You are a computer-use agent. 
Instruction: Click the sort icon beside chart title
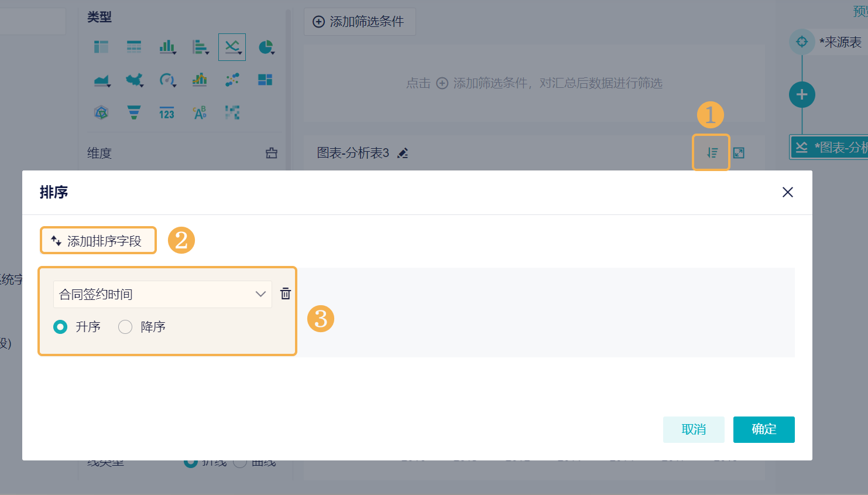(x=712, y=153)
